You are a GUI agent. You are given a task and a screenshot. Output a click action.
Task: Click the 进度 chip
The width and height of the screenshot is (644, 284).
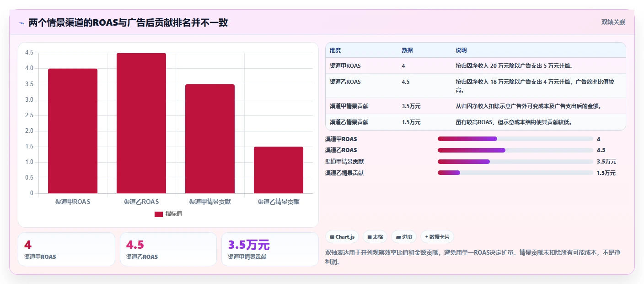(x=404, y=237)
